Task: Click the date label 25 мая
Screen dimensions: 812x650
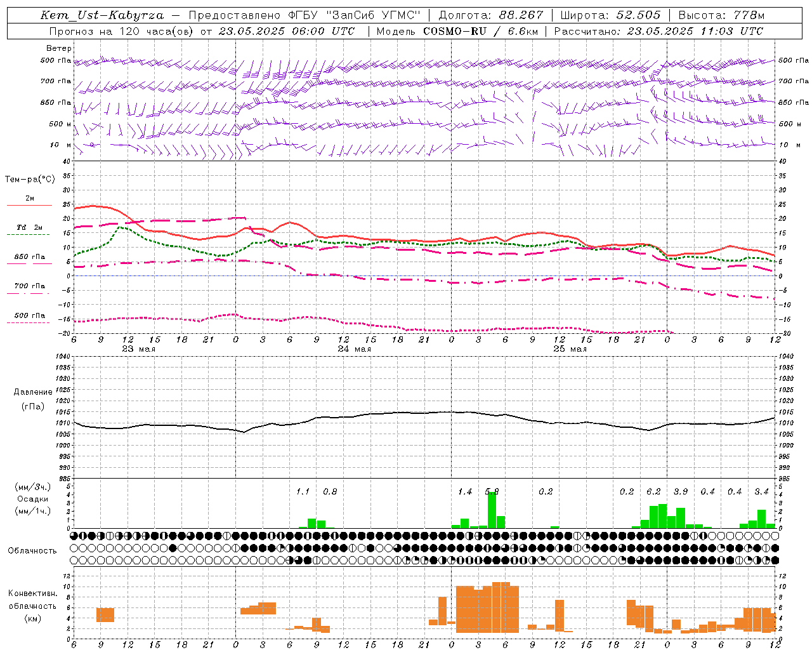Action: coord(570,349)
